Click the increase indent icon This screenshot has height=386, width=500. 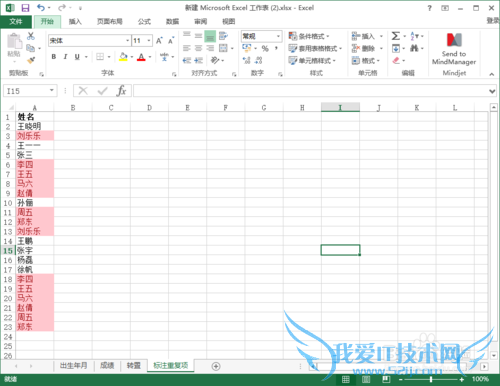[199, 60]
